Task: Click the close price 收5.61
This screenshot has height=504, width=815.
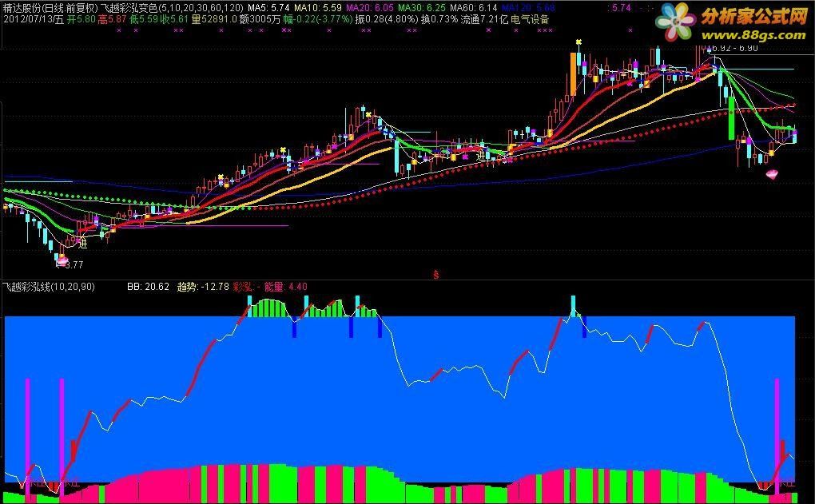Action: click(x=174, y=20)
